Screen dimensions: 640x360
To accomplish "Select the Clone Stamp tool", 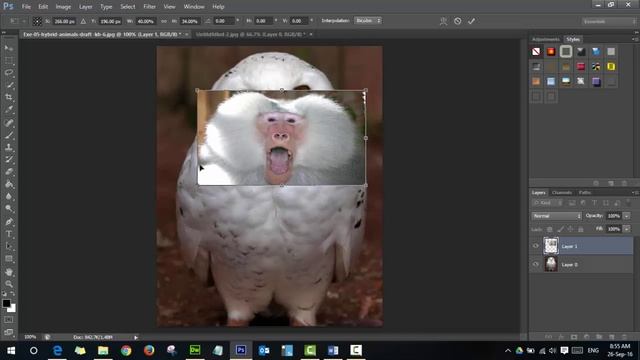I will (9, 147).
